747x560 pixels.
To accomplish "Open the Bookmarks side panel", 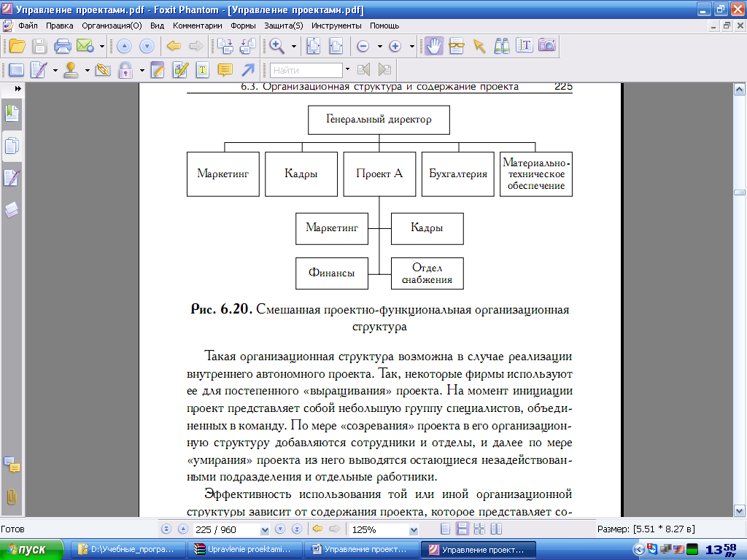I will 12,113.
